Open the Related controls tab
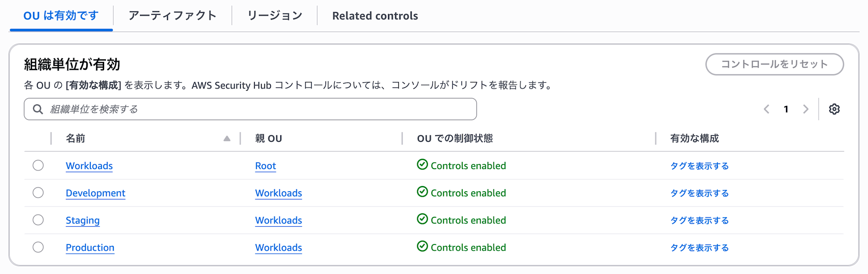This screenshot has width=868, height=274. pyautogui.click(x=375, y=15)
